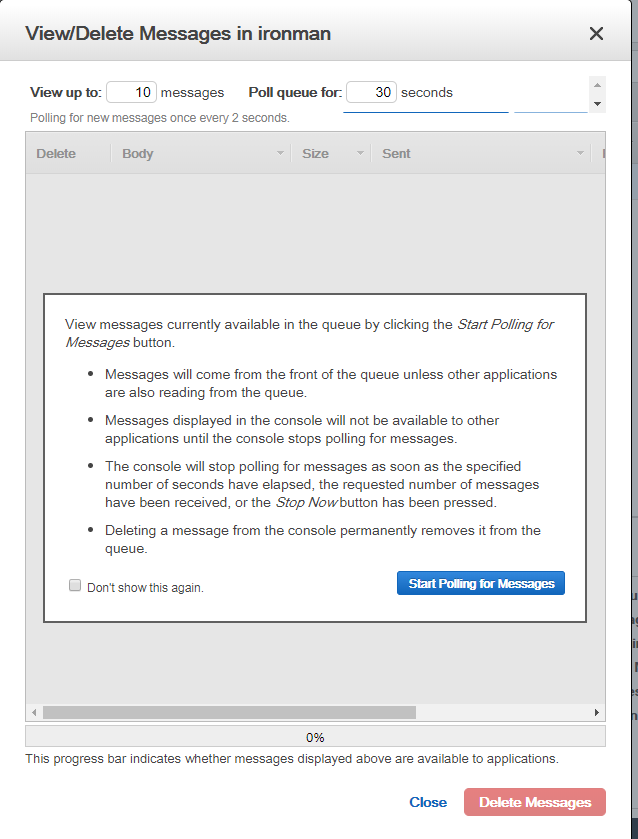
Task: Select the Size column header text
Action: click(315, 154)
